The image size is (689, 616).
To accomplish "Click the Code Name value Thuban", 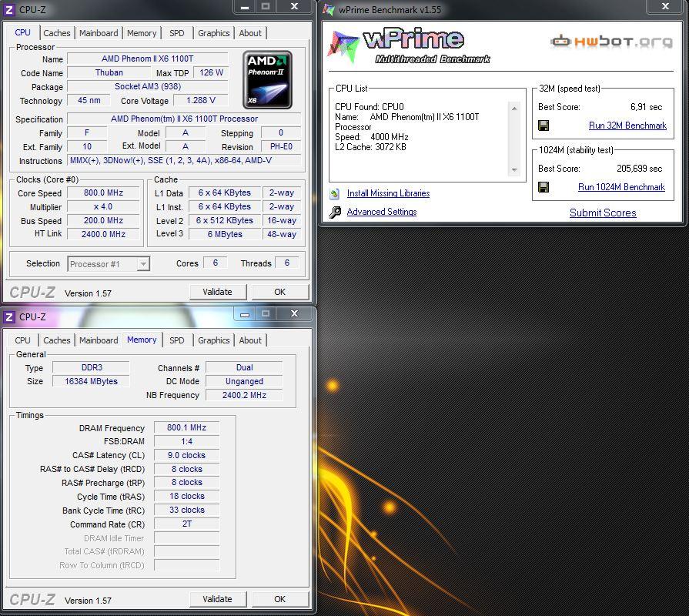I will (x=109, y=72).
